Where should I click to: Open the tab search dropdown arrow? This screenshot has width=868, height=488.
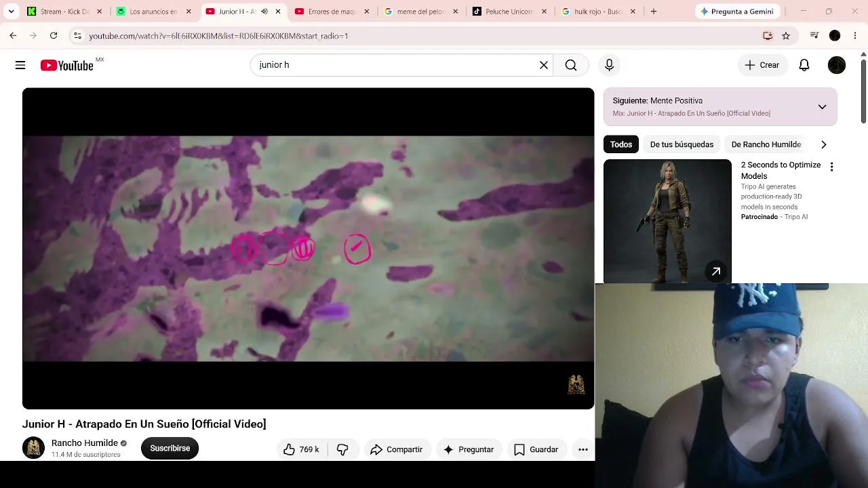click(12, 12)
